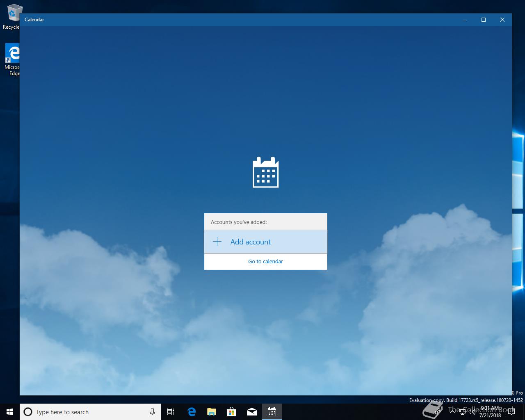The height and width of the screenshot is (420, 525).
Task: Open File Explorer from the taskbar
Action: pyautogui.click(x=211, y=412)
